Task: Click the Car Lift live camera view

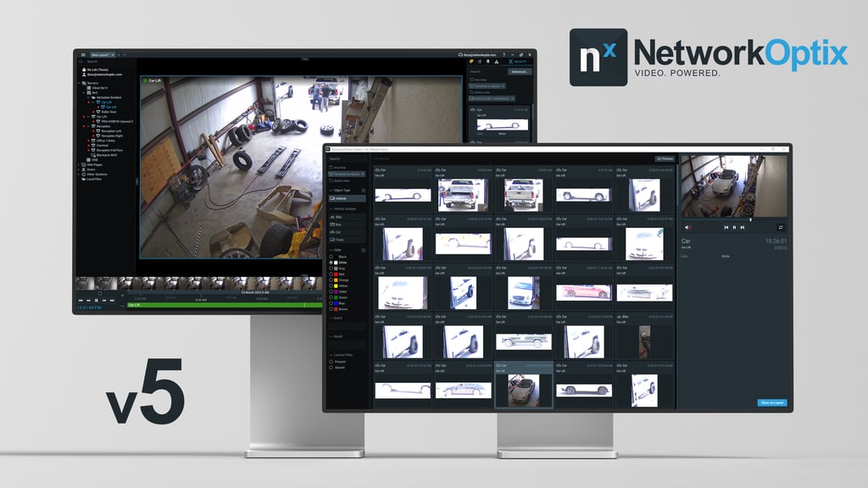Action: 301,167
